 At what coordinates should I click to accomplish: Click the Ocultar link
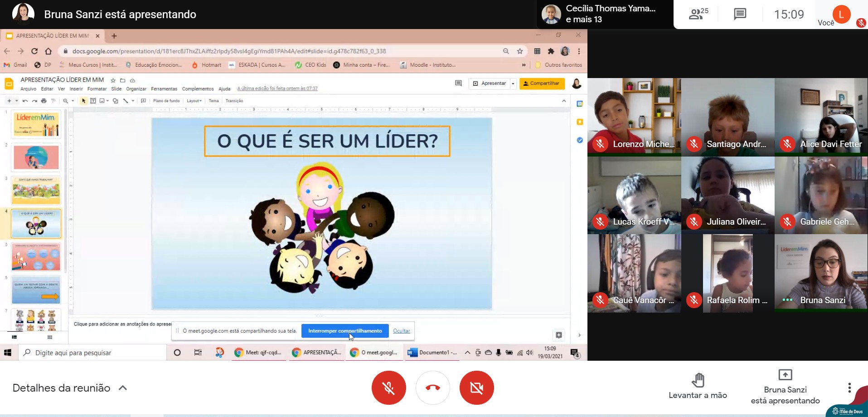click(401, 331)
